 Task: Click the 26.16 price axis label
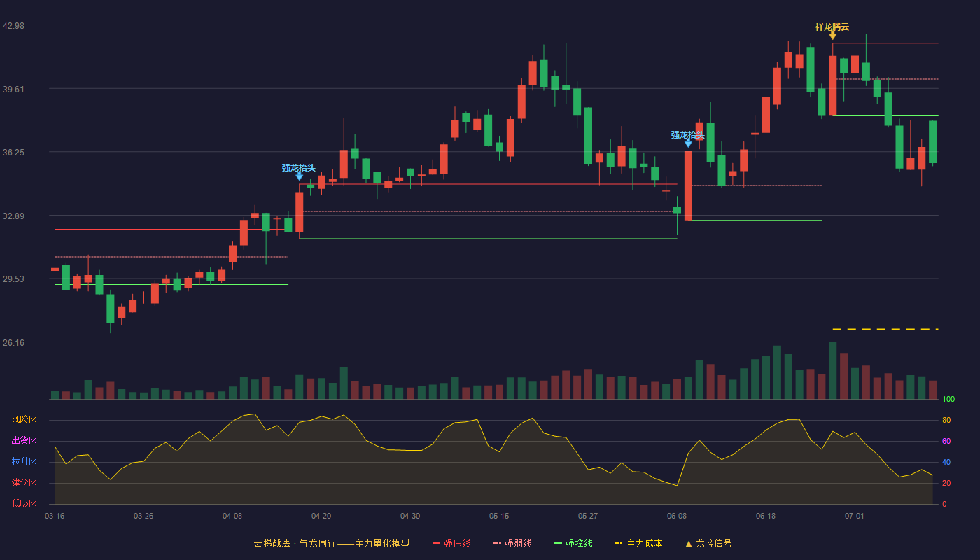coord(14,342)
